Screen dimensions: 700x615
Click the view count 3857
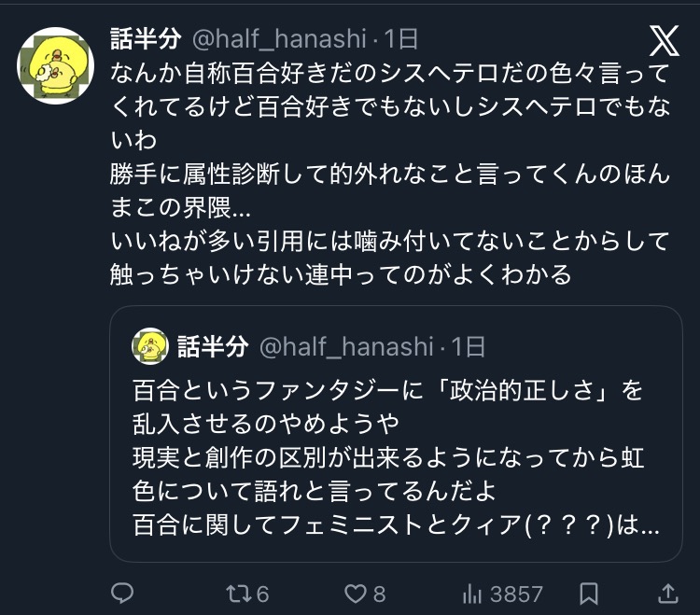pyautogui.click(x=516, y=593)
